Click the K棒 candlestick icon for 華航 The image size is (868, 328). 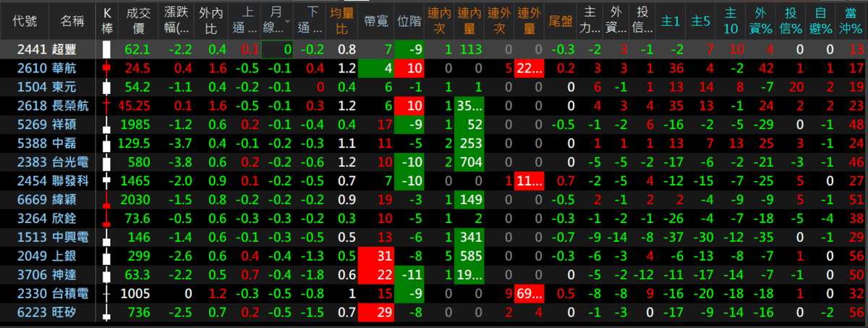click(x=107, y=68)
